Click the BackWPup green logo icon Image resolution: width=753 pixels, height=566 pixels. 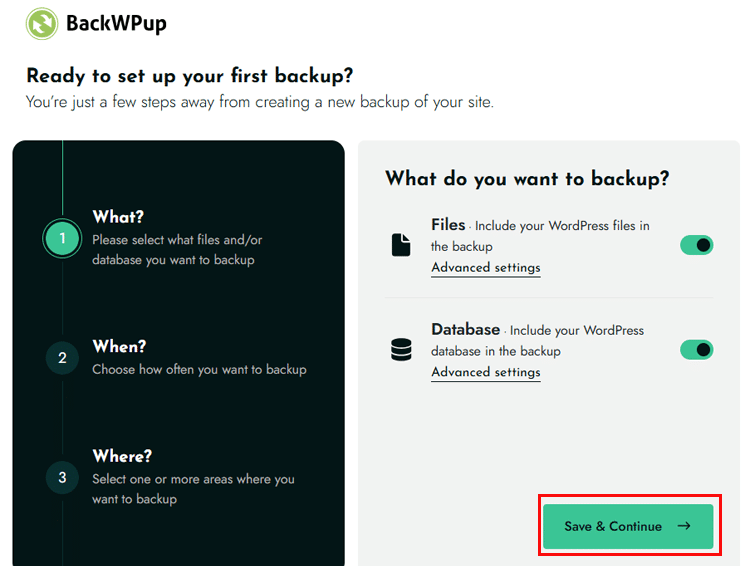tap(42, 24)
